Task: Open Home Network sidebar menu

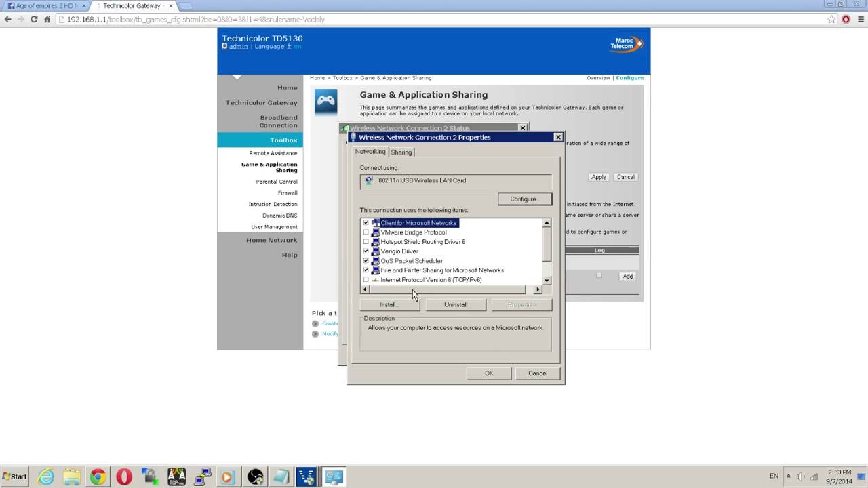Action: (x=272, y=240)
